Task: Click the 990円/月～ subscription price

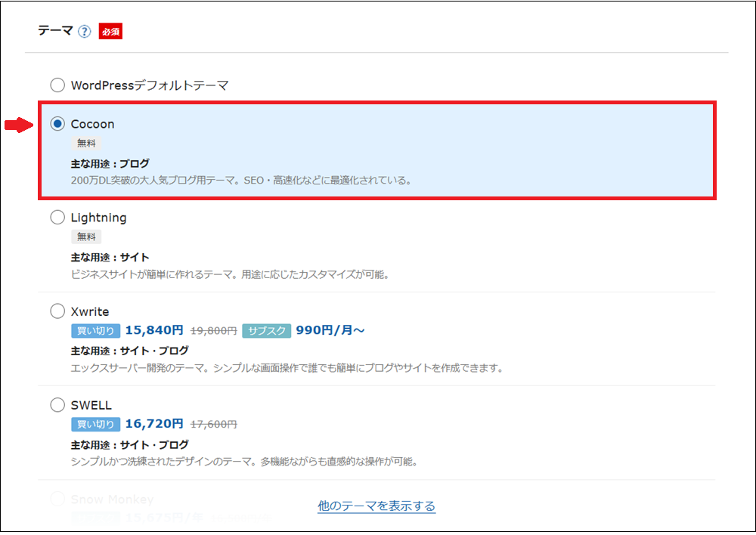Action: tap(330, 330)
